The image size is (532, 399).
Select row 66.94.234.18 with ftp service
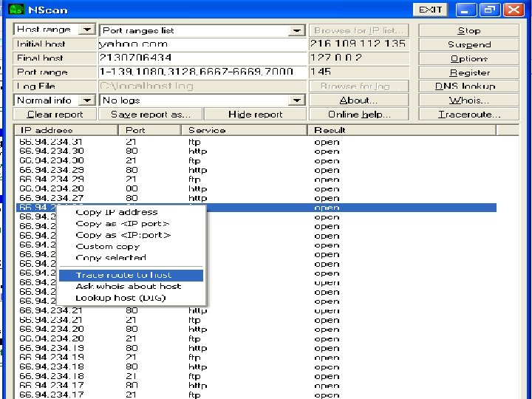256,376
